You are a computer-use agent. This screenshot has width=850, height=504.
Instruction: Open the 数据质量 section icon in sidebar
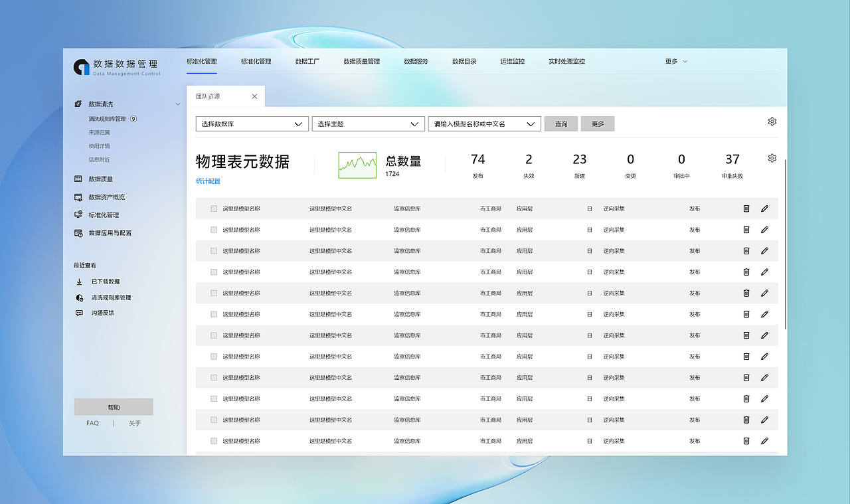(x=78, y=179)
